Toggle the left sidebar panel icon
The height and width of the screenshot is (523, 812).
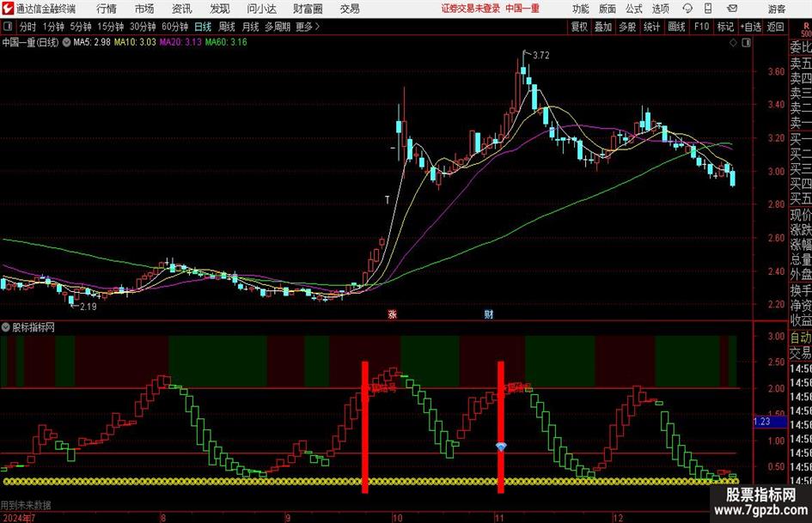8,27
